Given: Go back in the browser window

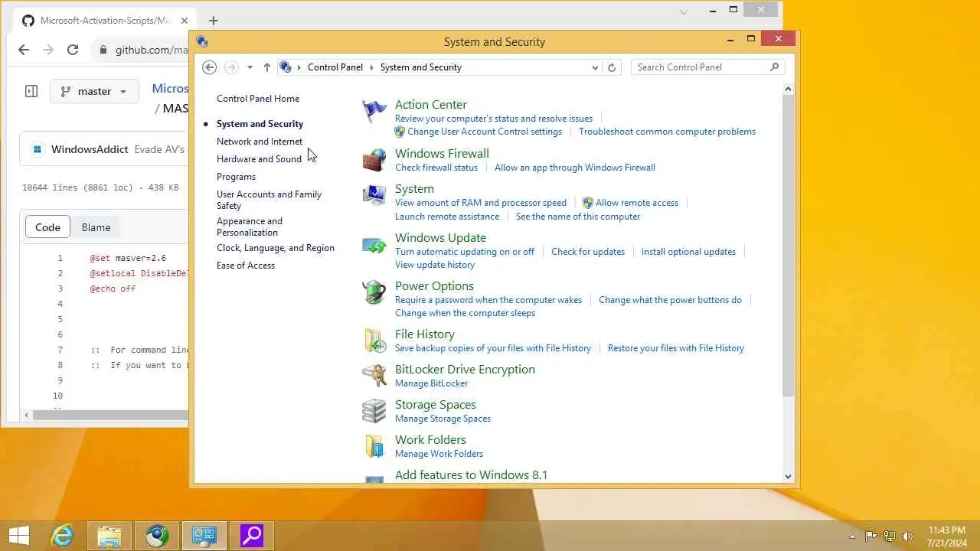Looking at the screenshot, I should pyautogui.click(x=24, y=50).
